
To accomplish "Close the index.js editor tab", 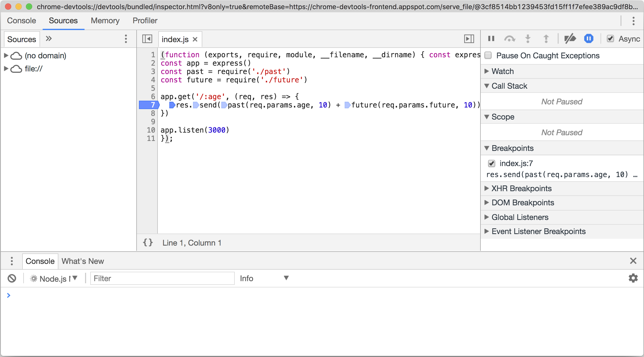I will (195, 39).
